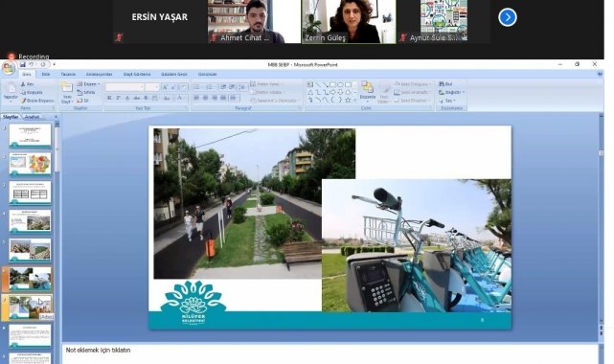Expand the Şekil Anahattı outline options

click(x=412, y=92)
